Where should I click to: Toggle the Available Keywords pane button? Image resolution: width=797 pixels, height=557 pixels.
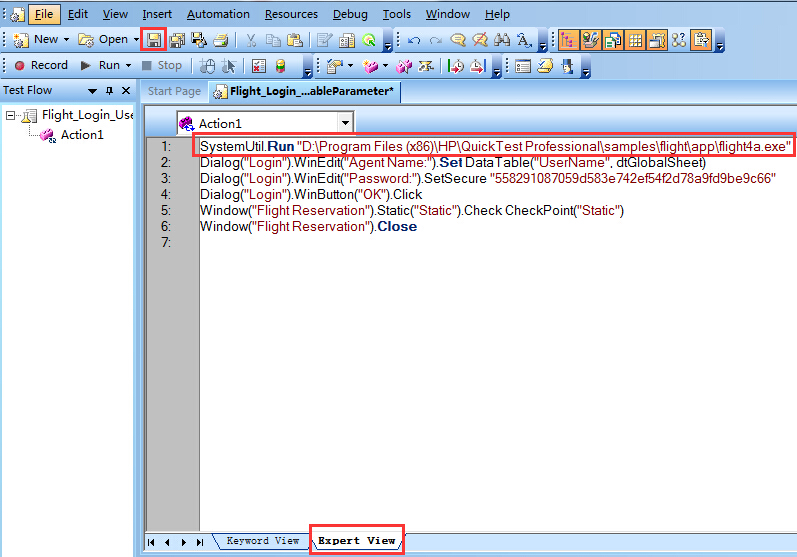tap(591, 40)
